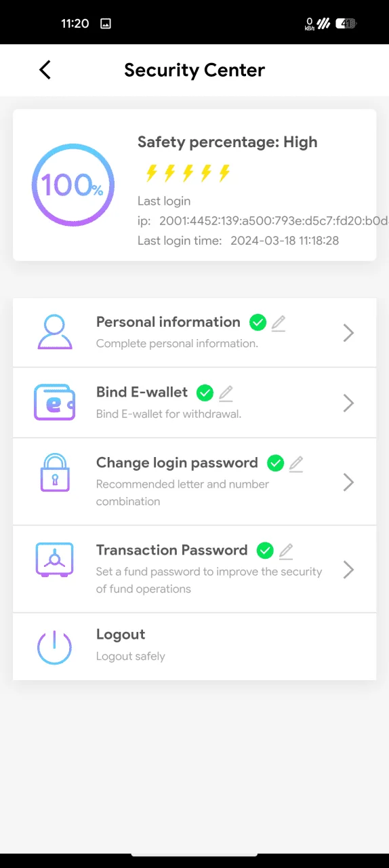Screen dimensions: 389x868
Task: Click pencil edit icon beside Personal information
Action: click(279, 323)
